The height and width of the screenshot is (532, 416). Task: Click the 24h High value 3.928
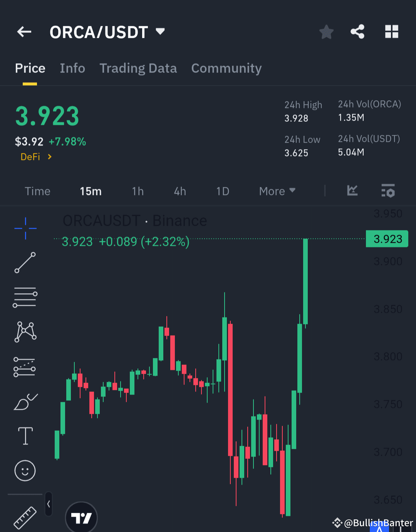coord(296,118)
